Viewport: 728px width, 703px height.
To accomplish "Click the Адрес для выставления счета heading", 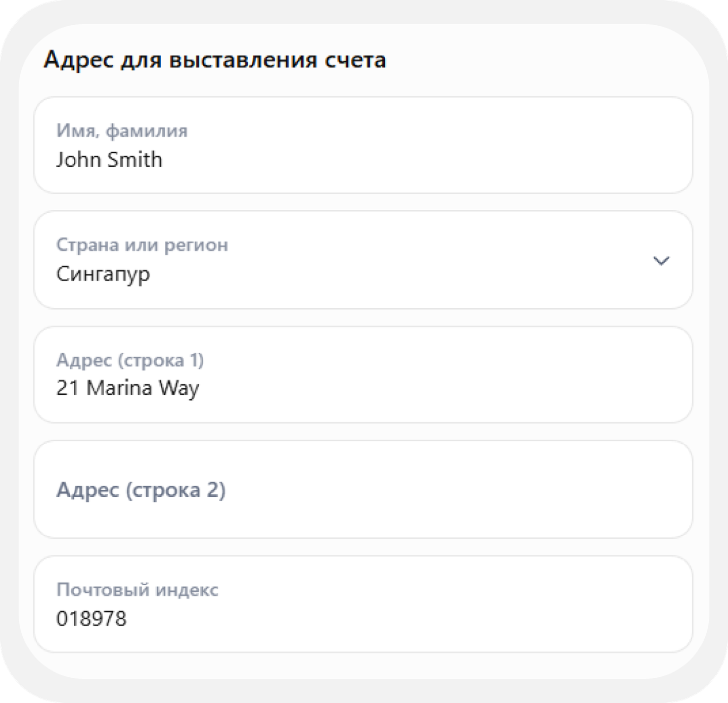I will [x=215, y=60].
